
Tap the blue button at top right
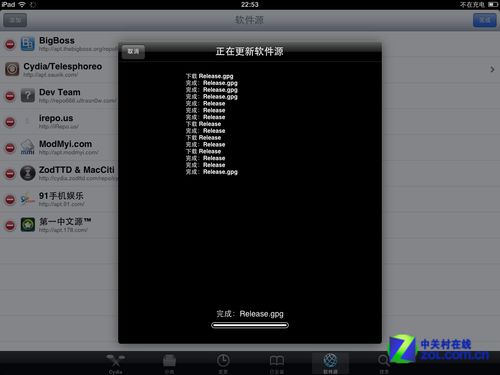(485, 20)
